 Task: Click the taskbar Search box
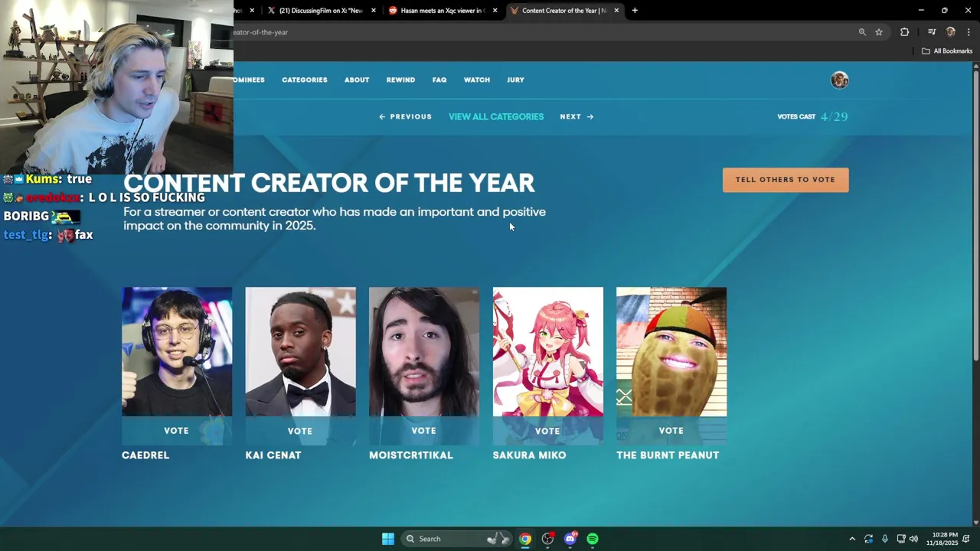tap(456, 539)
